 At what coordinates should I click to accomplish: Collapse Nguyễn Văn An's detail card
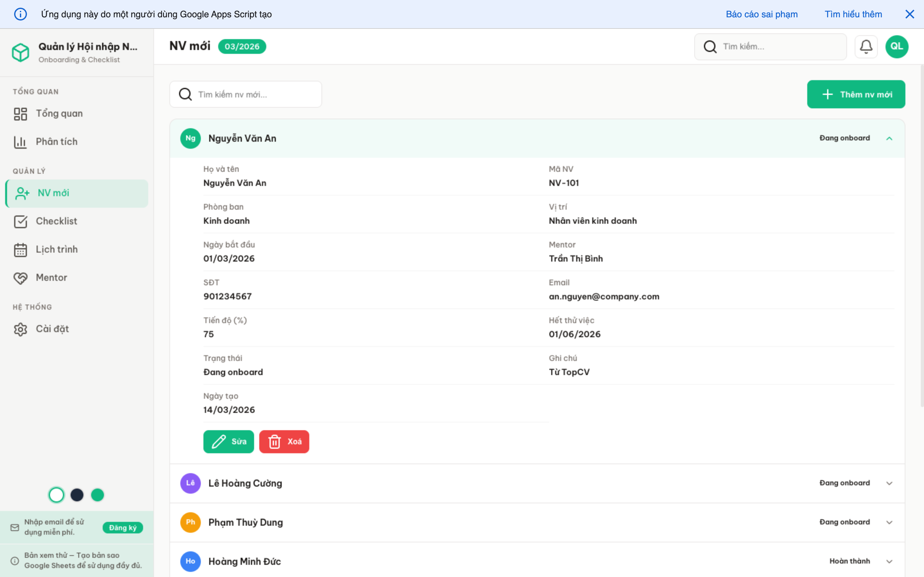point(890,138)
